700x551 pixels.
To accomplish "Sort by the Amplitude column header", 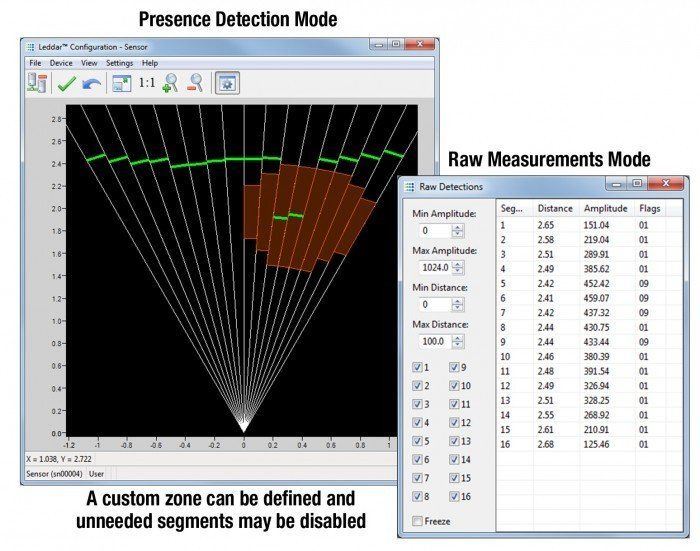I will (605, 209).
